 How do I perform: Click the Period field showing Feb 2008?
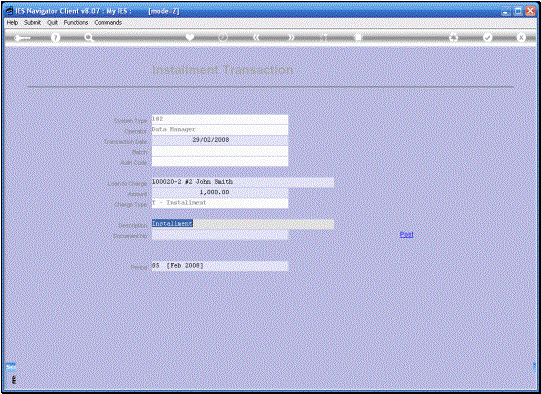(220, 266)
